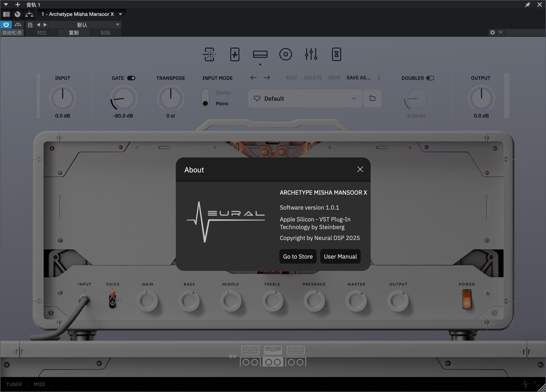Switch the Input Mode Stereo/Mono selector
This screenshot has height=392, width=546.
205,98
